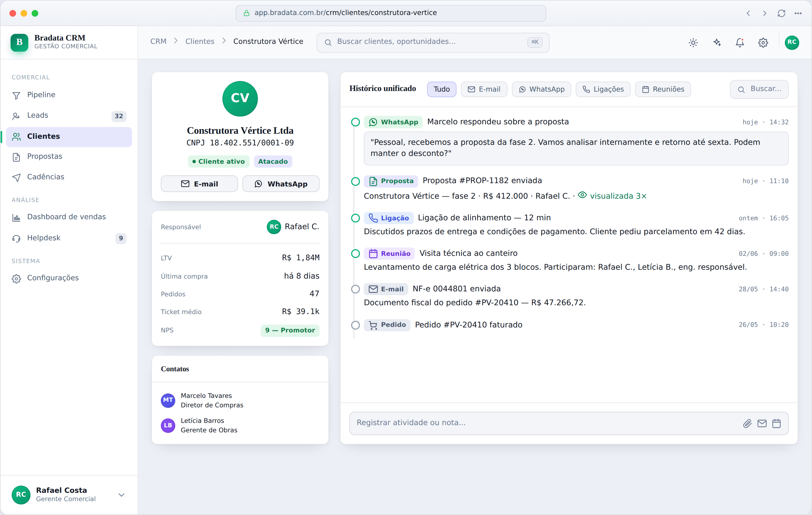Viewport: 812px width, 515px height.
Task: Focus the history Buscar field
Action: pos(759,89)
